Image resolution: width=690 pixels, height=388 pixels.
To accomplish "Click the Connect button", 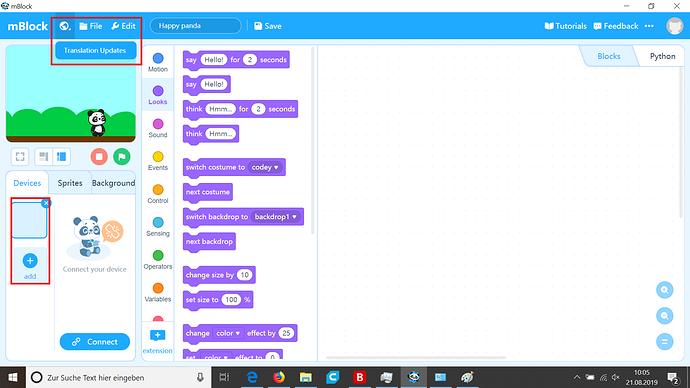I will coord(95,342).
